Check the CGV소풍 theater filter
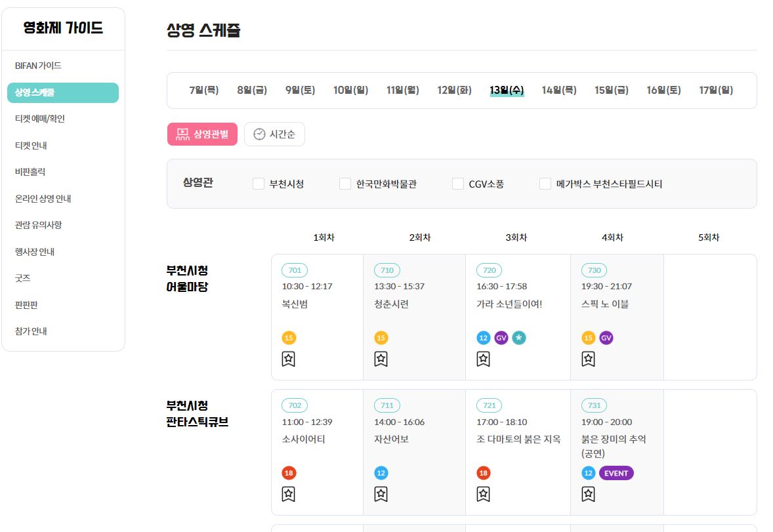This screenshot has width=773, height=532. pos(458,184)
